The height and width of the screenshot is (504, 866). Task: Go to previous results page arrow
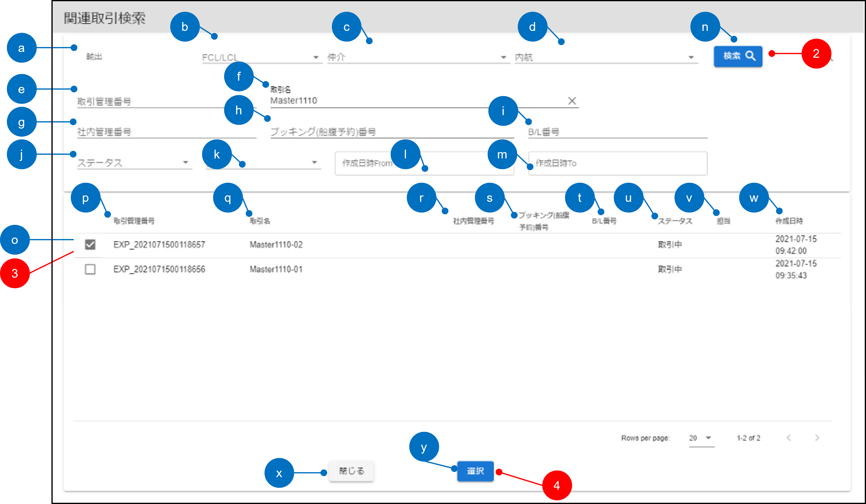click(x=789, y=438)
